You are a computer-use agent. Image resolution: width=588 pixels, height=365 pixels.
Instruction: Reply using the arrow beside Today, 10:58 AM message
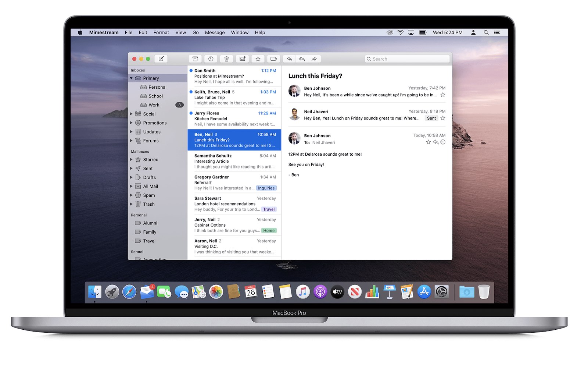click(x=435, y=142)
